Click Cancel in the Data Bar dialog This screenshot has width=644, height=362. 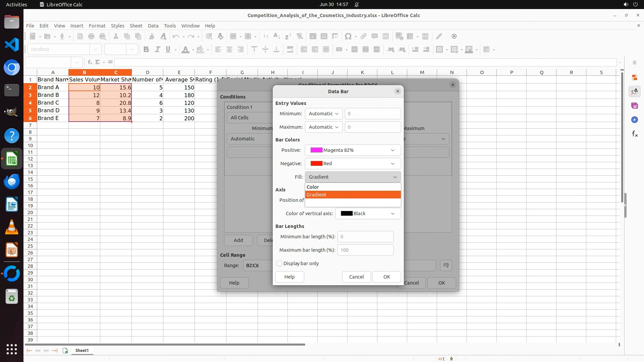pyautogui.click(x=356, y=277)
